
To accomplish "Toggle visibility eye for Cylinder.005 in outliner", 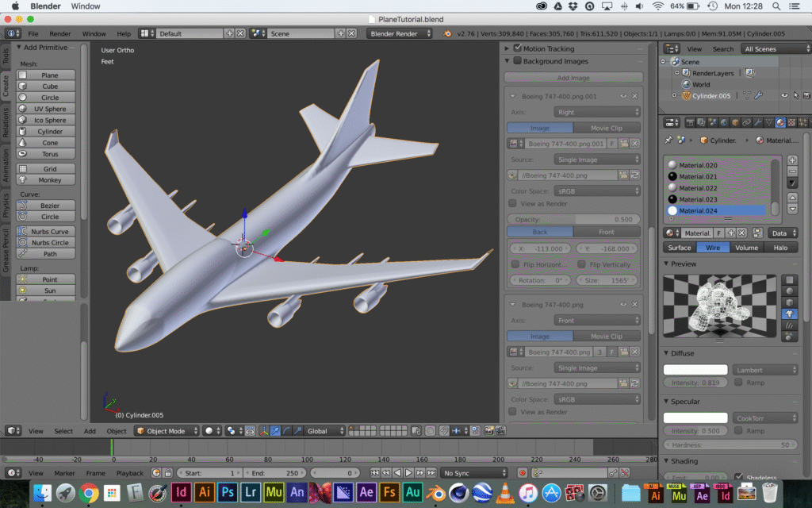I will [x=784, y=95].
